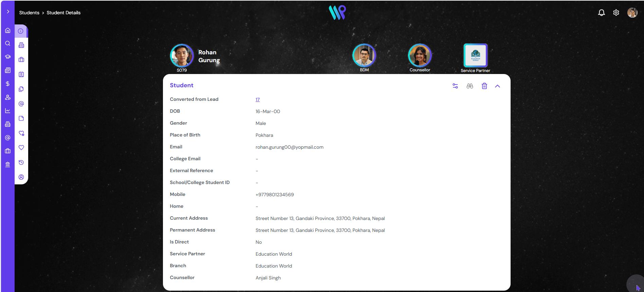Delete the student using the trash icon

[484, 86]
